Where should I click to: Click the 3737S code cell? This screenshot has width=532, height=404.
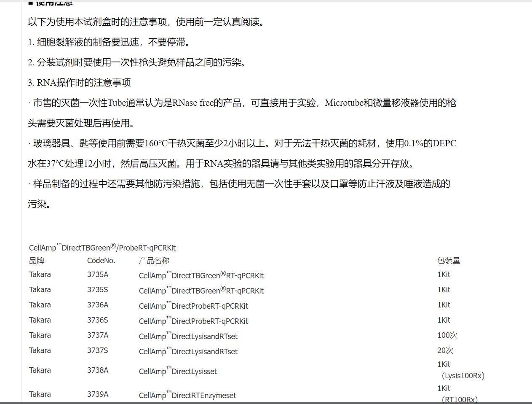pyautogui.click(x=98, y=350)
